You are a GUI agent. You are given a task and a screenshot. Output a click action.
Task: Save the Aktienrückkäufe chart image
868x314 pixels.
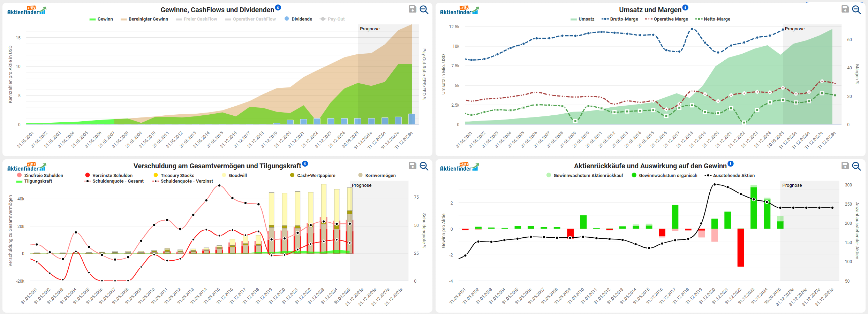point(845,166)
